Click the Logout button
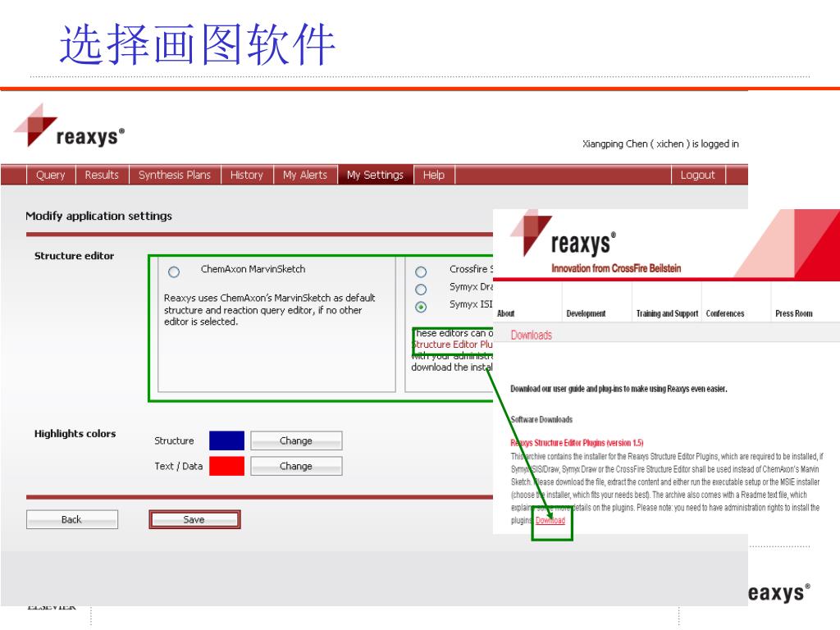840x630 pixels. pos(698,175)
